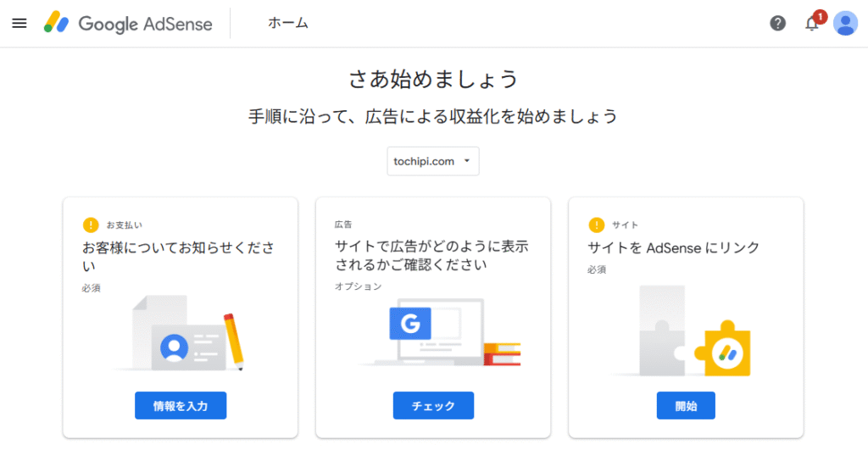Select the ホーム page title
Screen dimensions: 868x461
(x=288, y=23)
